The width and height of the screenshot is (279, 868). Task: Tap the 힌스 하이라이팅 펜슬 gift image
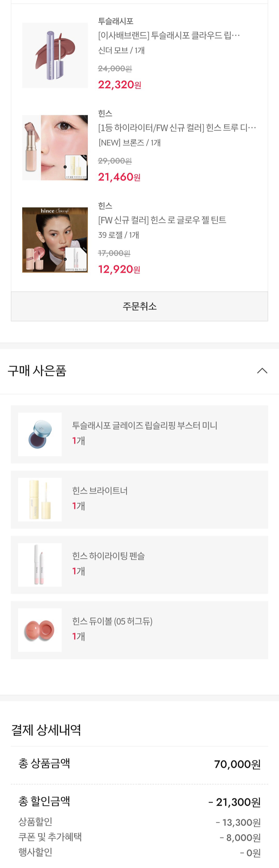pyautogui.click(x=40, y=565)
